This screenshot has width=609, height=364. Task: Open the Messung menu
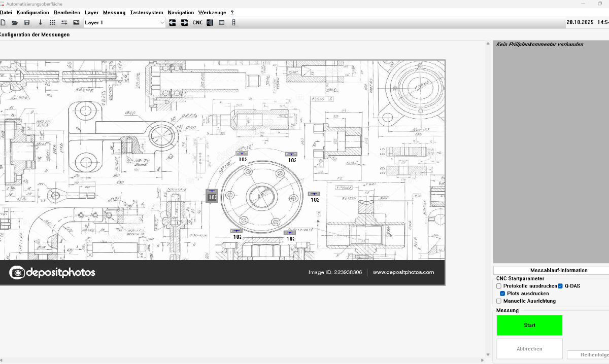coord(114,12)
